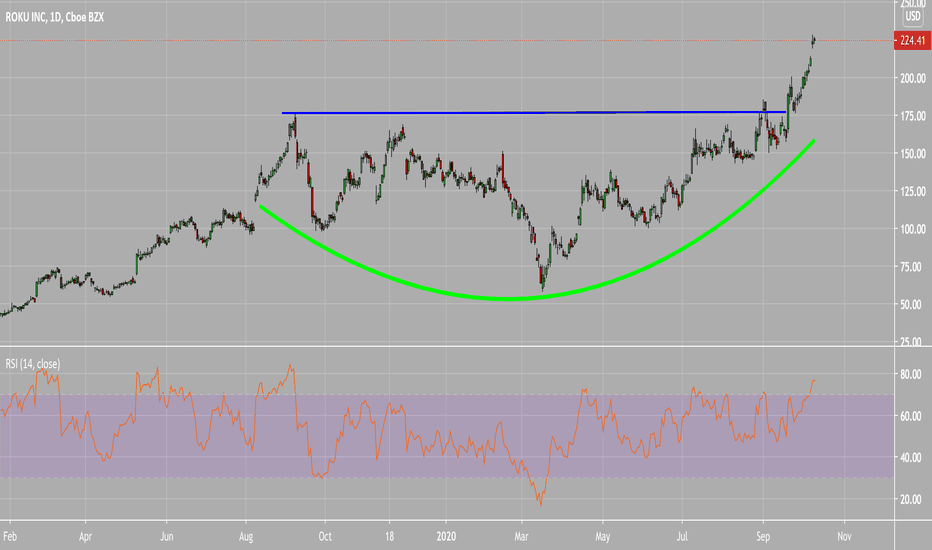Click the USD currency label
Image resolution: width=932 pixels, height=550 pixels.
[x=913, y=17]
